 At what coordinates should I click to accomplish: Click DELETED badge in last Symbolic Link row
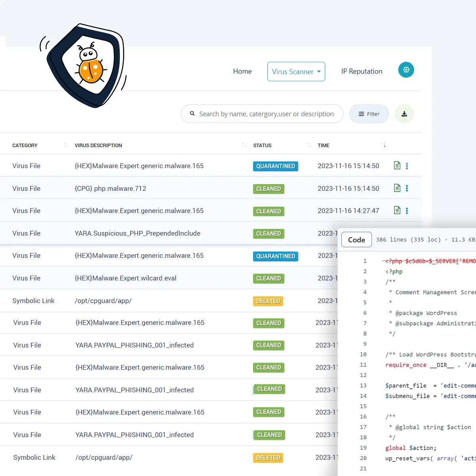click(268, 458)
